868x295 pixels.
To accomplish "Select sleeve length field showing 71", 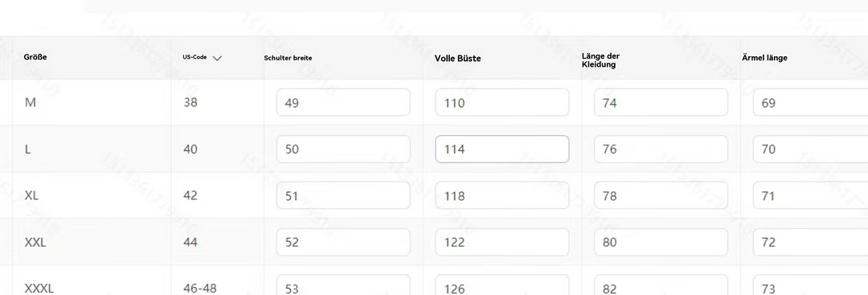I will click(810, 195).
